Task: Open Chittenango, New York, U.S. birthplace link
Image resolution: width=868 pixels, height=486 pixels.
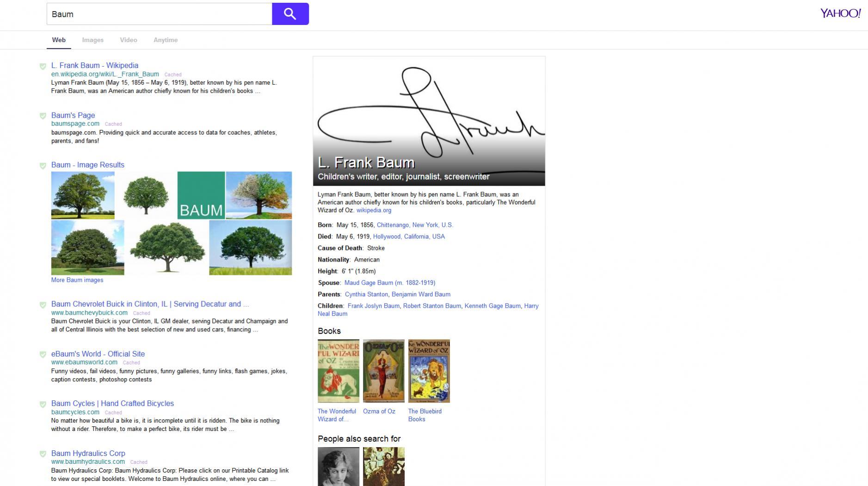Action: click(x=415, y=225)
